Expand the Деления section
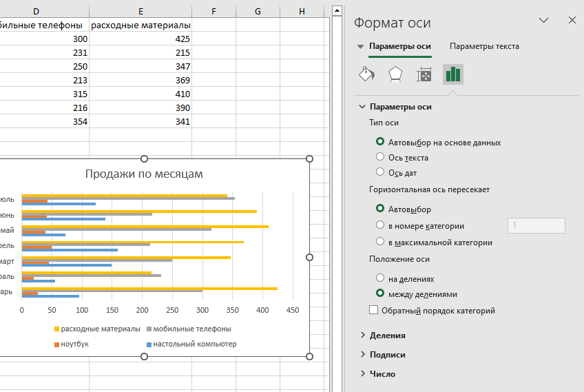 point(363,336)
